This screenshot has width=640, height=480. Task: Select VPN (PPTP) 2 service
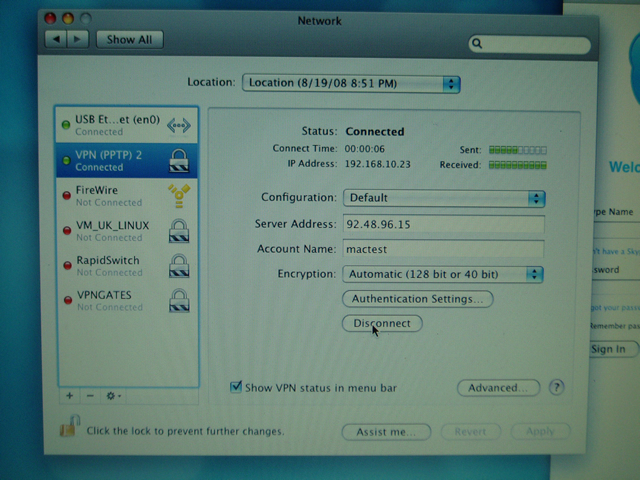coord(127,160)
